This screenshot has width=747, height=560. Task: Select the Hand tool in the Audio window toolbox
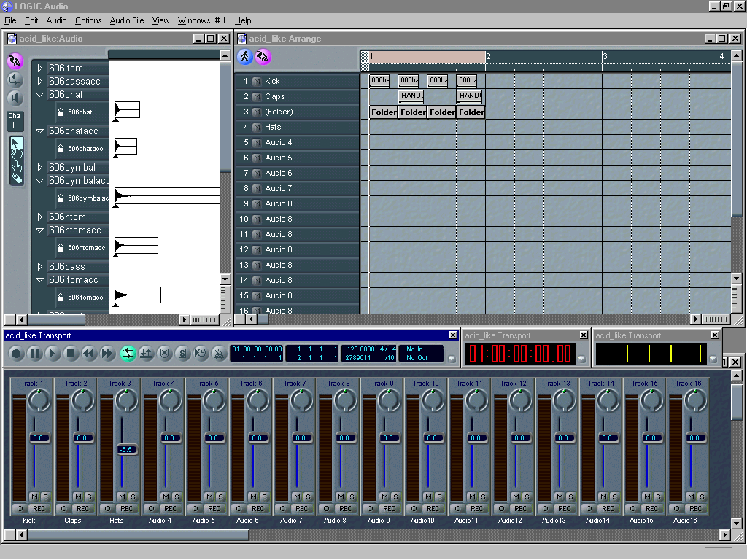16,155
